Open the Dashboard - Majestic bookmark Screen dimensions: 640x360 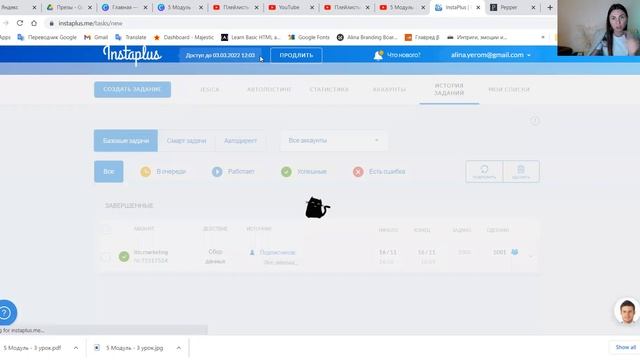pos(183,37)
